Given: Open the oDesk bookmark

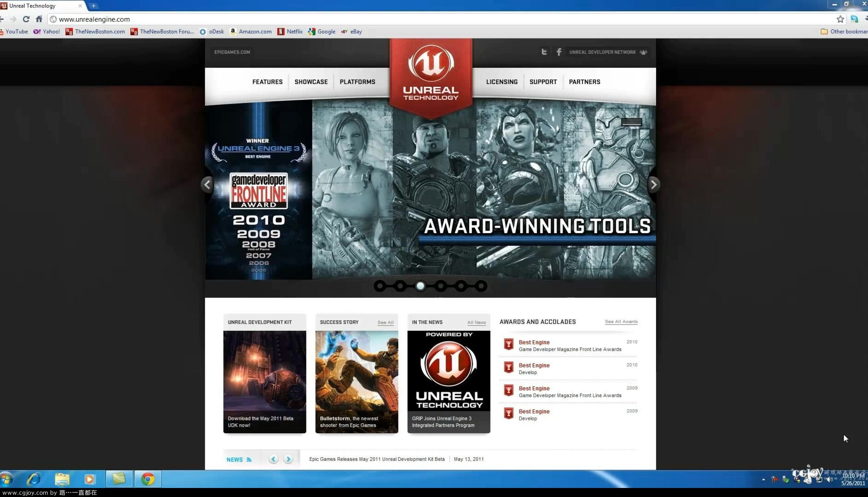Looking at the screenshot, I should pos(212,32).
